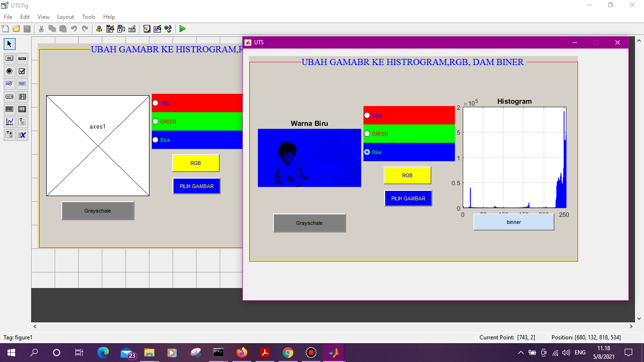Open the Align Objects tool
644x362 pixels.
coord(99,29)
